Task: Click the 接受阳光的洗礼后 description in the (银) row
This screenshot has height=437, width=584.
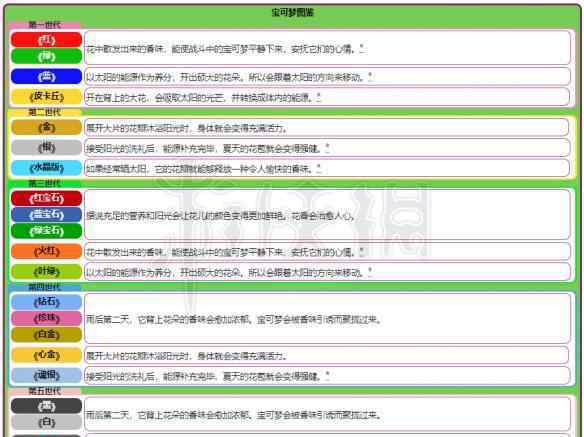Action: (203, 149)
